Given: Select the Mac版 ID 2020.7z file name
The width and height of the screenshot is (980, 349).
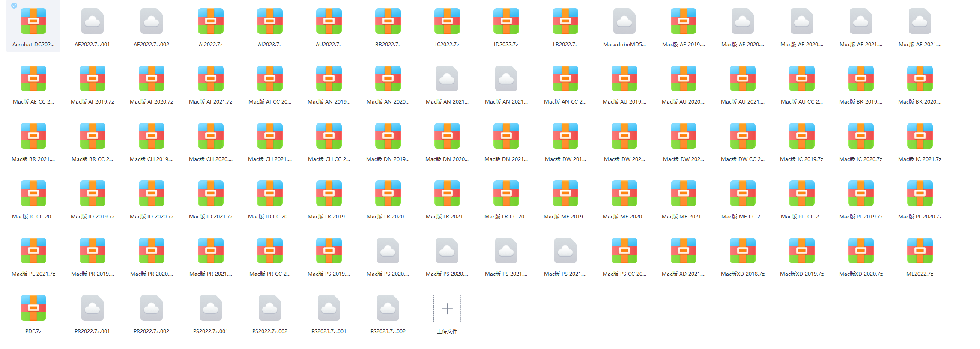Looking at the screenshot, I should 152,217.
